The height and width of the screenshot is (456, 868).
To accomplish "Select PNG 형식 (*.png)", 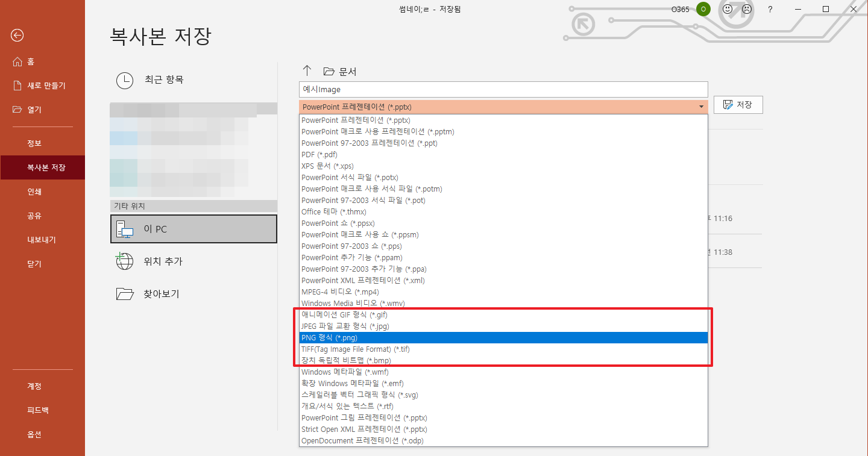I will [503, 338].
